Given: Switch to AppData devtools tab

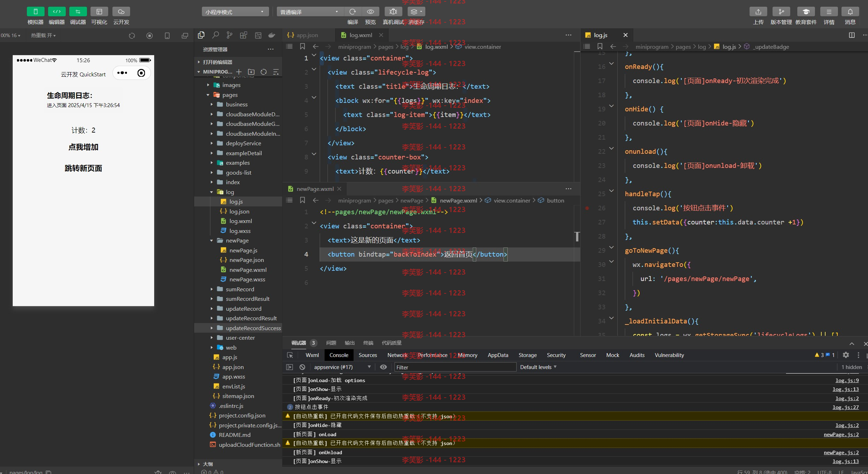Looking at the screenshot, I should click(x=498, y=355).
